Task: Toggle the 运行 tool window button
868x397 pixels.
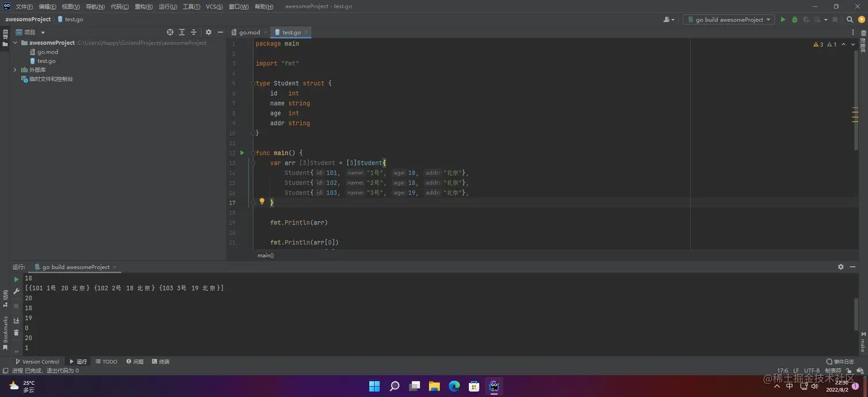Action: 78,361
